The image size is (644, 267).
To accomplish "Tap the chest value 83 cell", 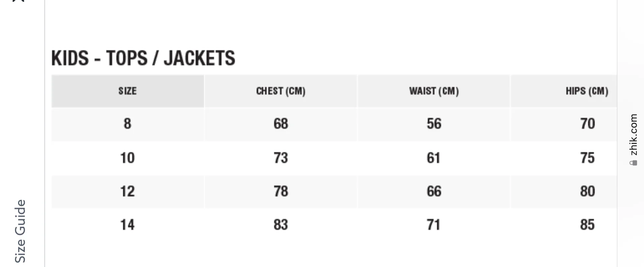I will click(281, 225).
